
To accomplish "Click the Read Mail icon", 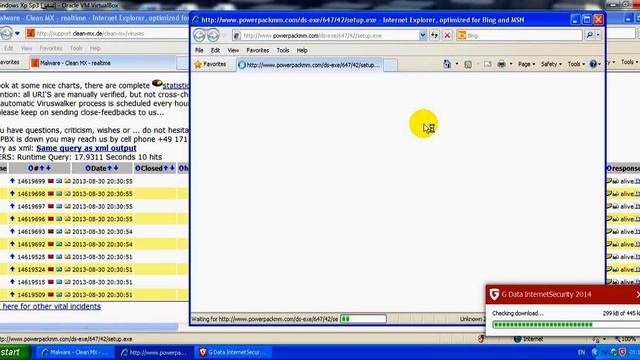I will coord(487,64).
